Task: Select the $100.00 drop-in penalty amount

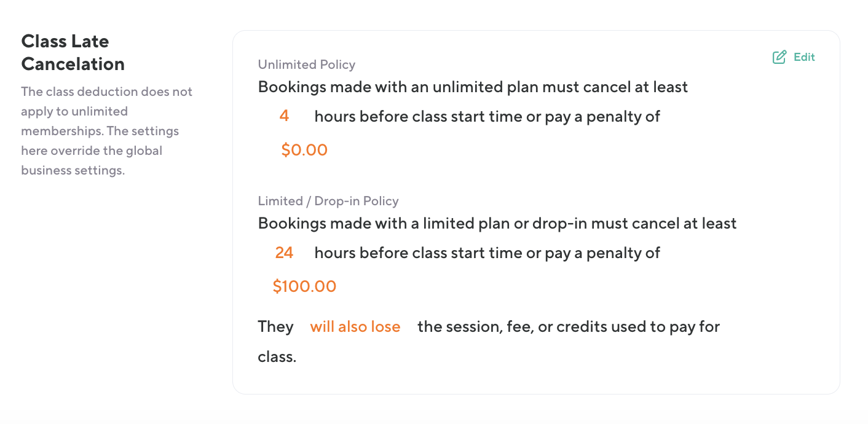Action: (x=304, y=286)
